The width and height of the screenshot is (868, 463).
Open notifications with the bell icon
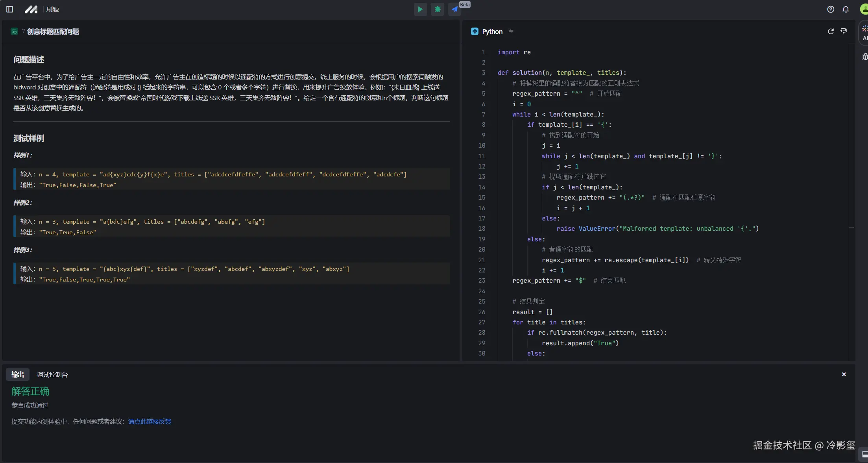(846, 9)
